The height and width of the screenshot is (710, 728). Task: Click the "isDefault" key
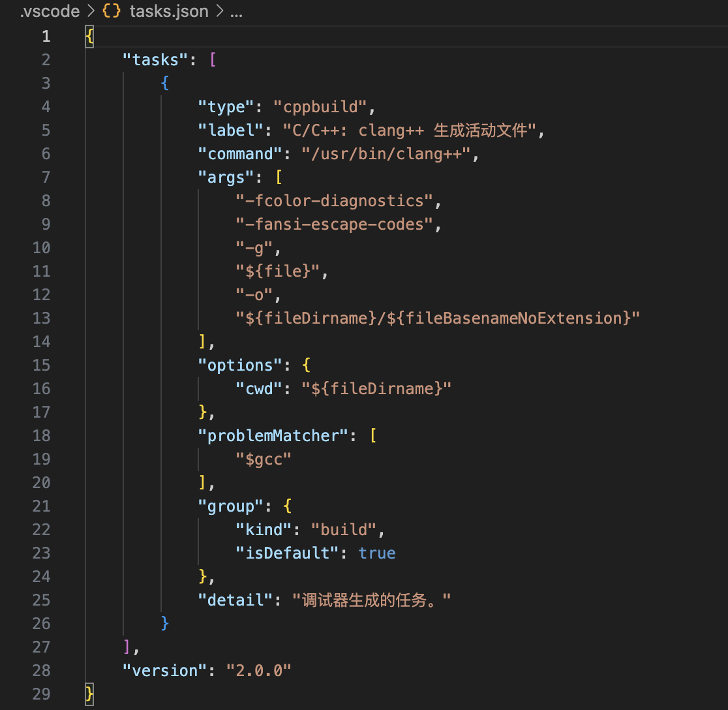287,553
